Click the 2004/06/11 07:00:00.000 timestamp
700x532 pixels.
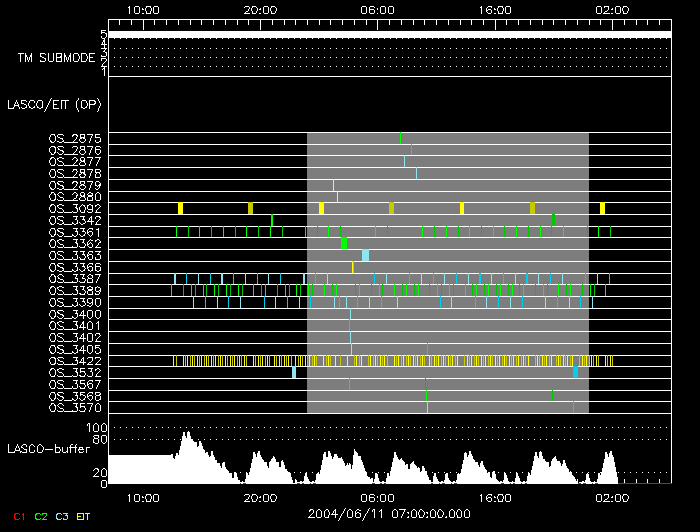click(389, 513)
